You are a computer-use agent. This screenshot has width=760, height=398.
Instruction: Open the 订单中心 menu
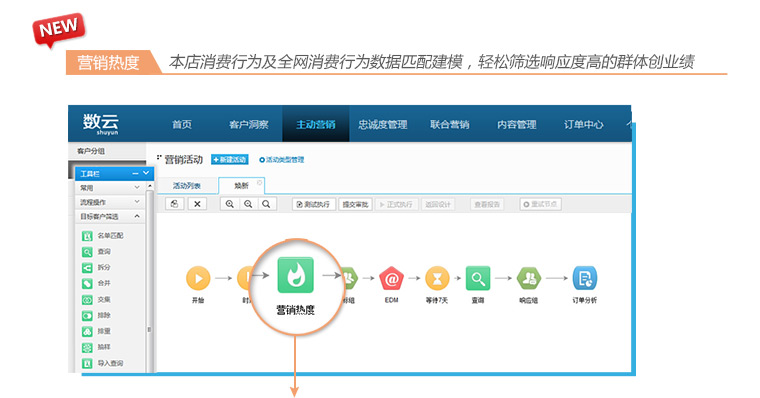pos(583,125)
